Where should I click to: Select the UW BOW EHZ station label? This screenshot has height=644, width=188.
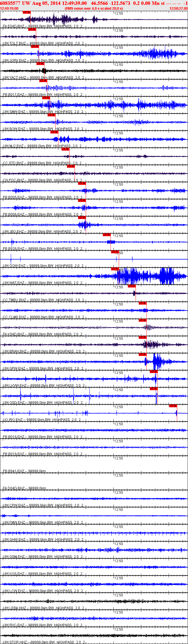(43, 129)
